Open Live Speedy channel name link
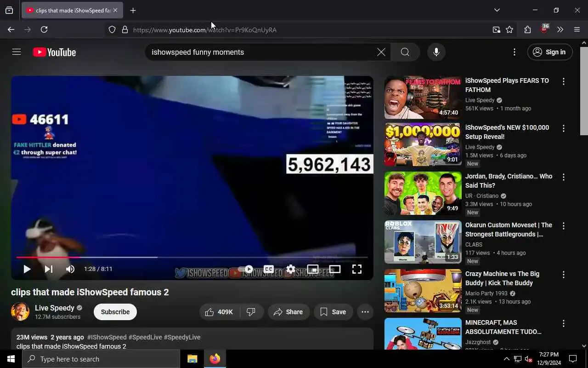Viewport: 588px width, 368px height. (x=55, y=308)
